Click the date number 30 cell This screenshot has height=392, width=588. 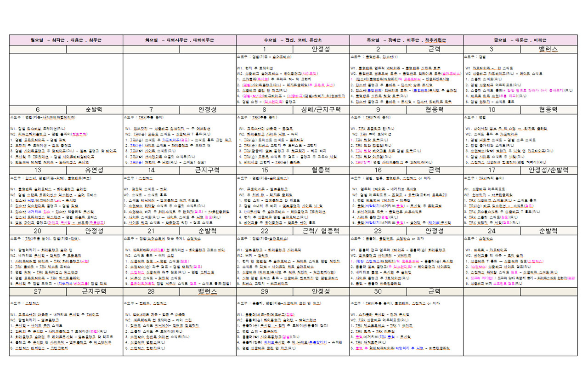click(378, 291)
